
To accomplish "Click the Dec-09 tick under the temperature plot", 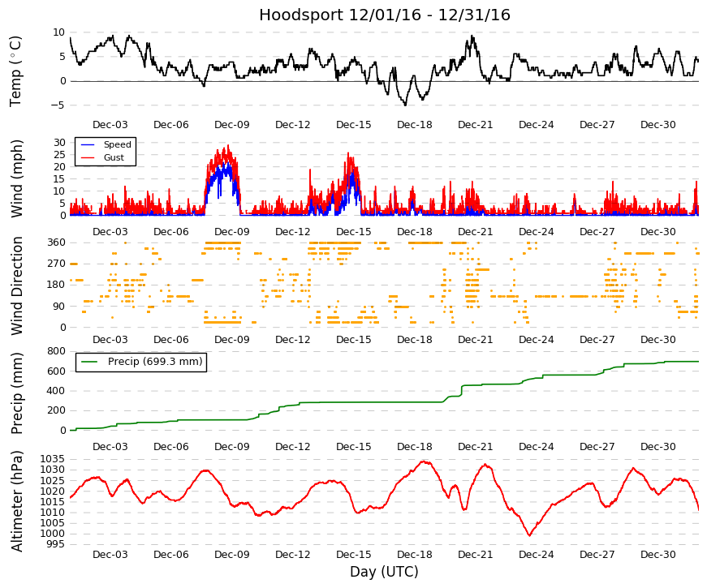I will tap(232, 125).
